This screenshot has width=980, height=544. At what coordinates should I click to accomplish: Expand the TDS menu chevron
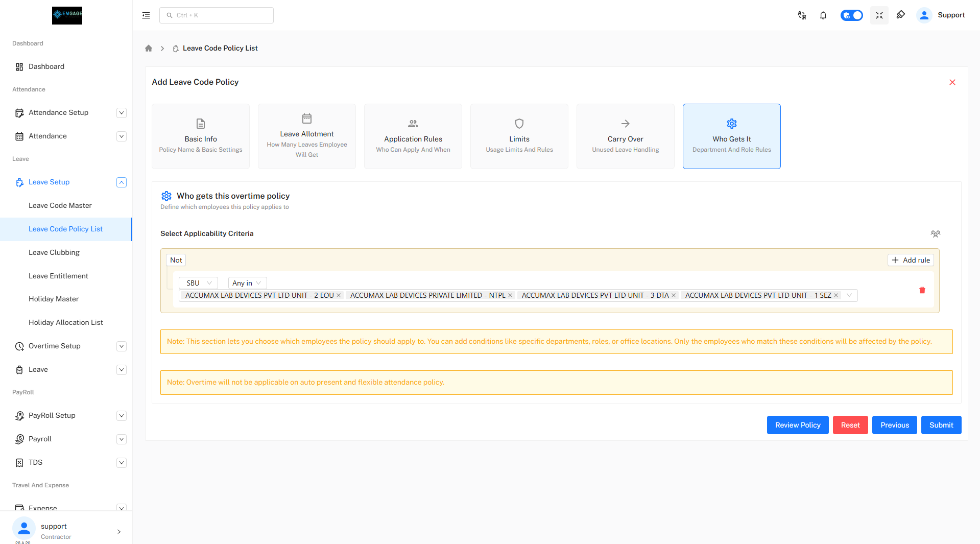(x=122, y=463)
